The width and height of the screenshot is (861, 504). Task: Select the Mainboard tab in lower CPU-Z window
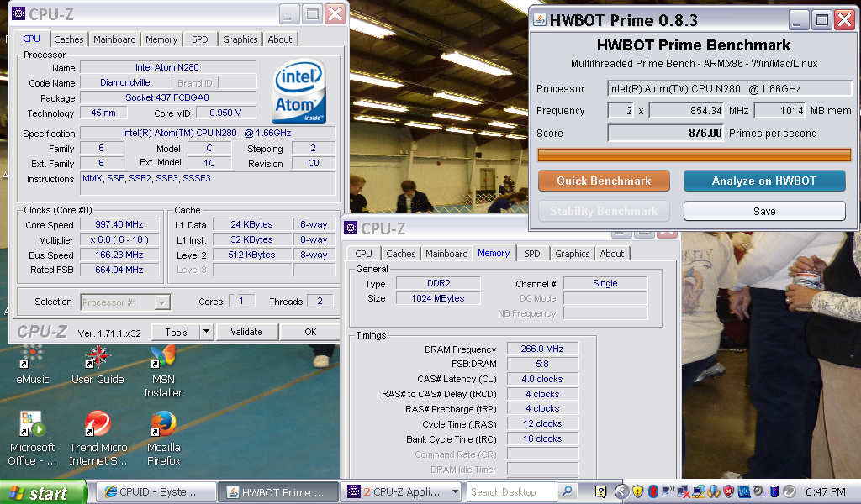coord(446,254)
